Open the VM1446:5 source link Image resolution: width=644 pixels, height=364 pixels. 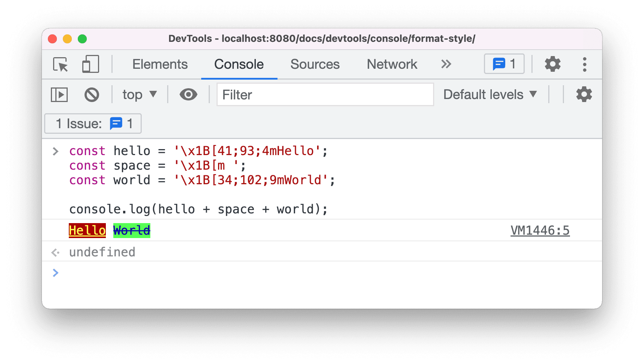pyautogui.click(x=540, y=230)
